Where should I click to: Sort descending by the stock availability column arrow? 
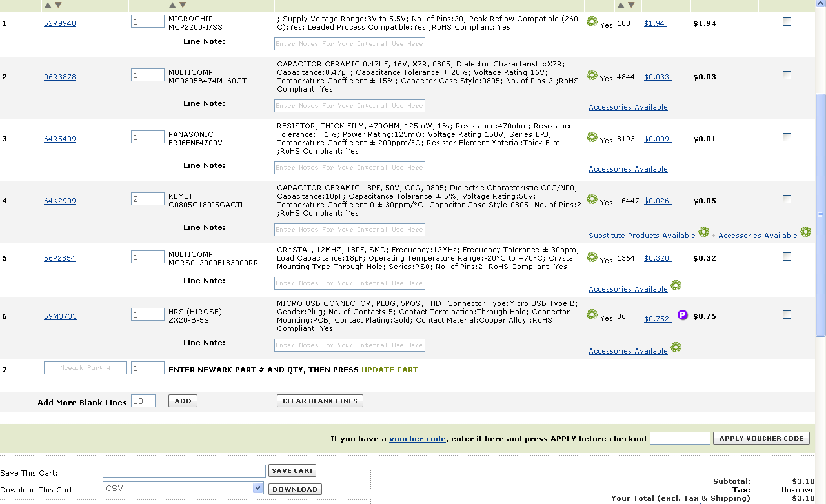(x=631, y=5)
